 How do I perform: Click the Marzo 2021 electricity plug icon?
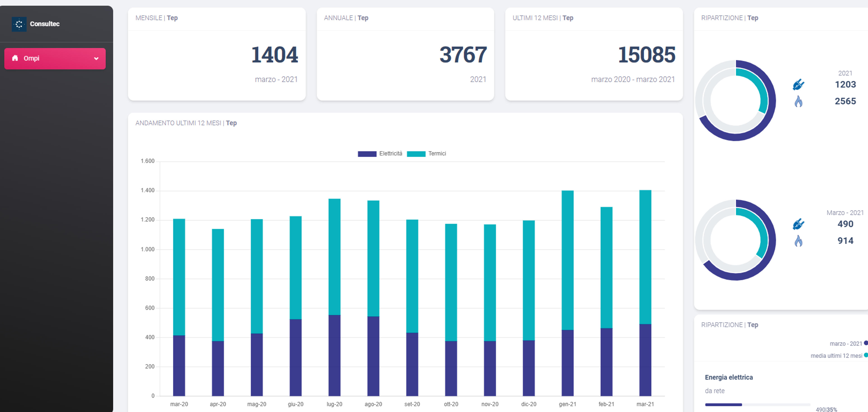click(x=798, y=224)
